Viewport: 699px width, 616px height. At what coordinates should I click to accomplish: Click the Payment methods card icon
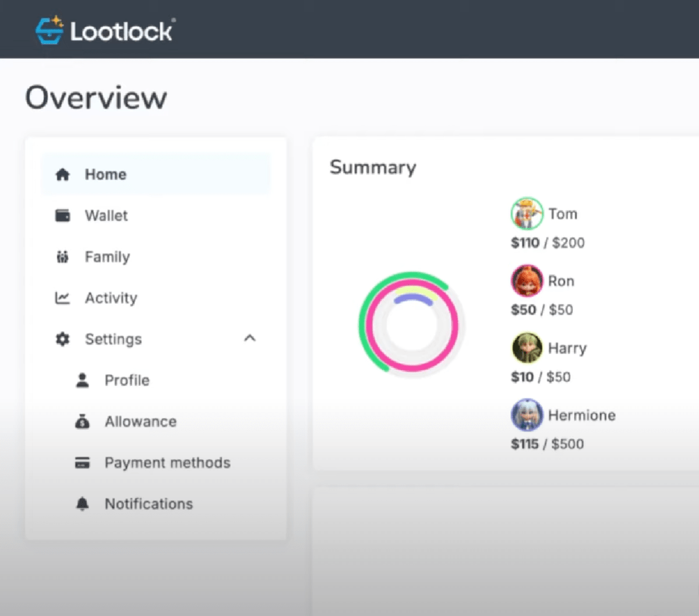point(83,462)
